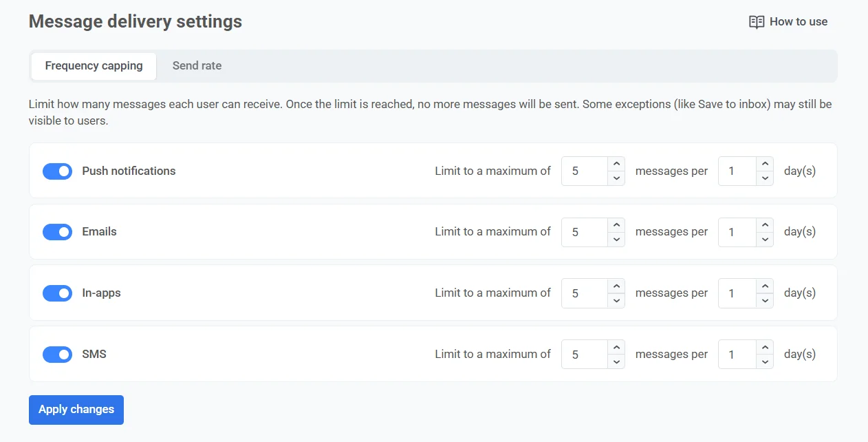Decrease Emails message limit with down arrow
The height and width of the screenshot is (442, 868).
coord(616,240)
